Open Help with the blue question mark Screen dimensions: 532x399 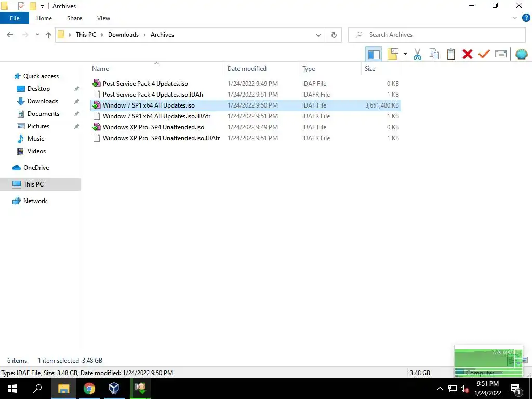(526, 18)
